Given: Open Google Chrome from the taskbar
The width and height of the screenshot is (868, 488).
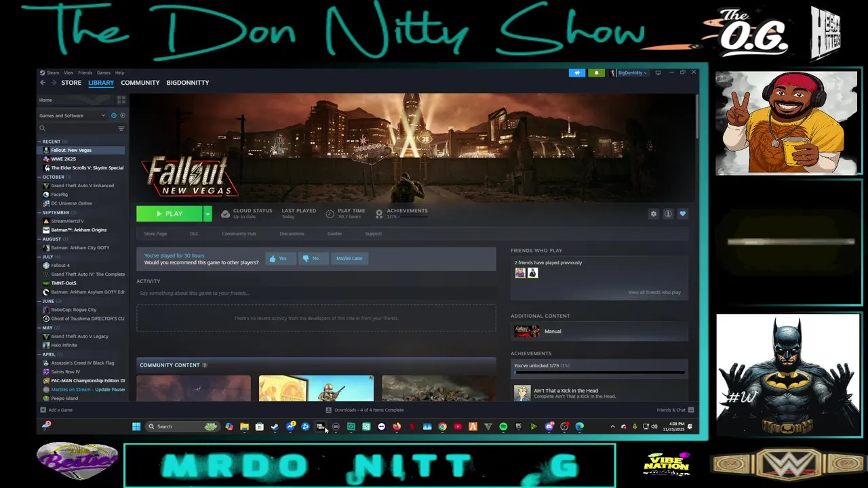Looking at the screenshot, I should coord(442,426).
